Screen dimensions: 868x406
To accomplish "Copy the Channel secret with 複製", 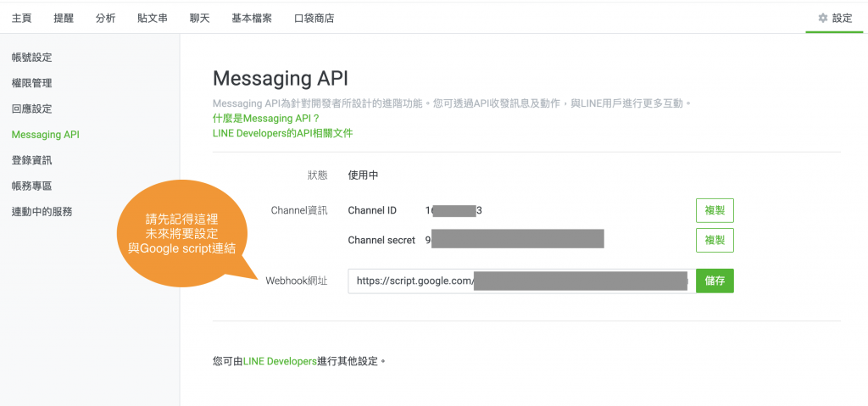I will [715, 241].
